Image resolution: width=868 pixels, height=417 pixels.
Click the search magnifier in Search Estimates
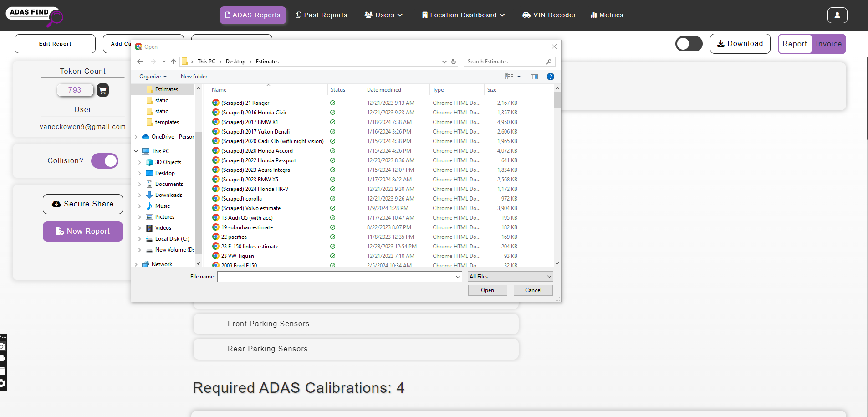549,62
